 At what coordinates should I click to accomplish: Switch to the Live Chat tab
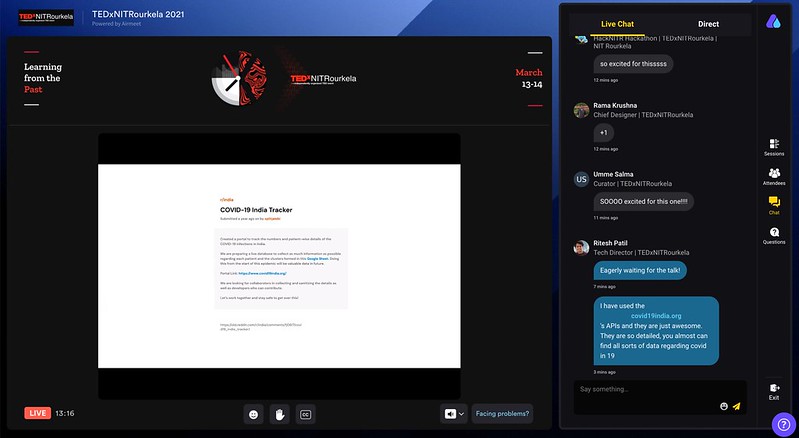coord(617,24)
